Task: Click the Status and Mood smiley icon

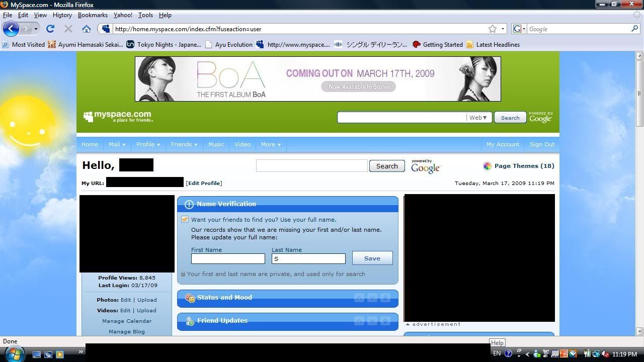Action: [190, 298]
